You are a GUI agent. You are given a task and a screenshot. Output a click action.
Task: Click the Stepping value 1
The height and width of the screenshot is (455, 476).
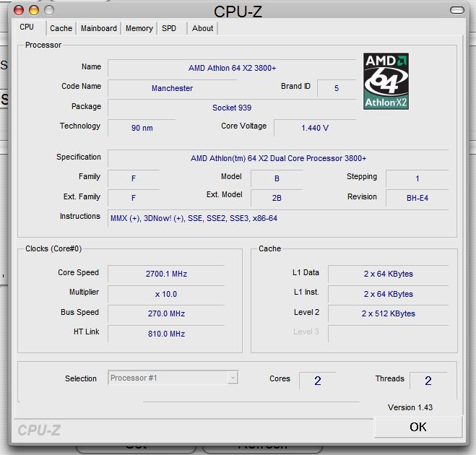(x=417, y=178)
